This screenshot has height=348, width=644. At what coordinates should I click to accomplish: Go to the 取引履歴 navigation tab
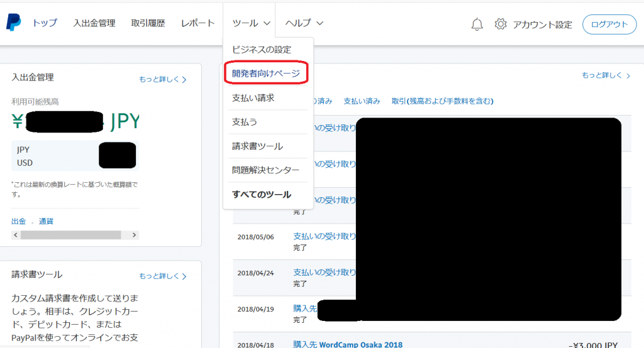148,23
